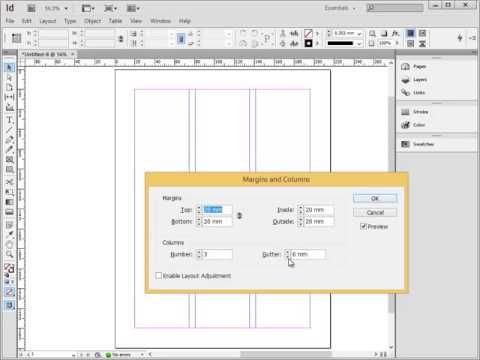
Task: Click the Top margin field
Action: pos(217,210)
